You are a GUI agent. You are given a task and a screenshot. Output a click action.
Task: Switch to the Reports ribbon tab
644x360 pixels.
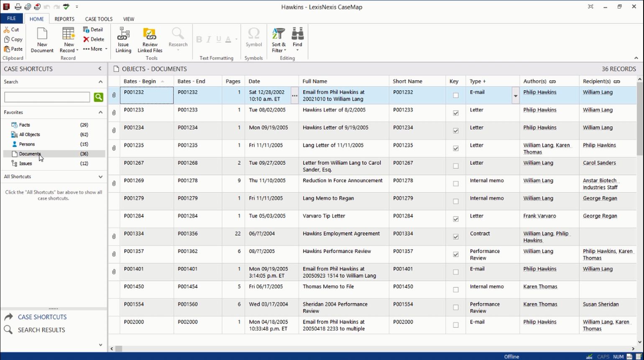64,19
